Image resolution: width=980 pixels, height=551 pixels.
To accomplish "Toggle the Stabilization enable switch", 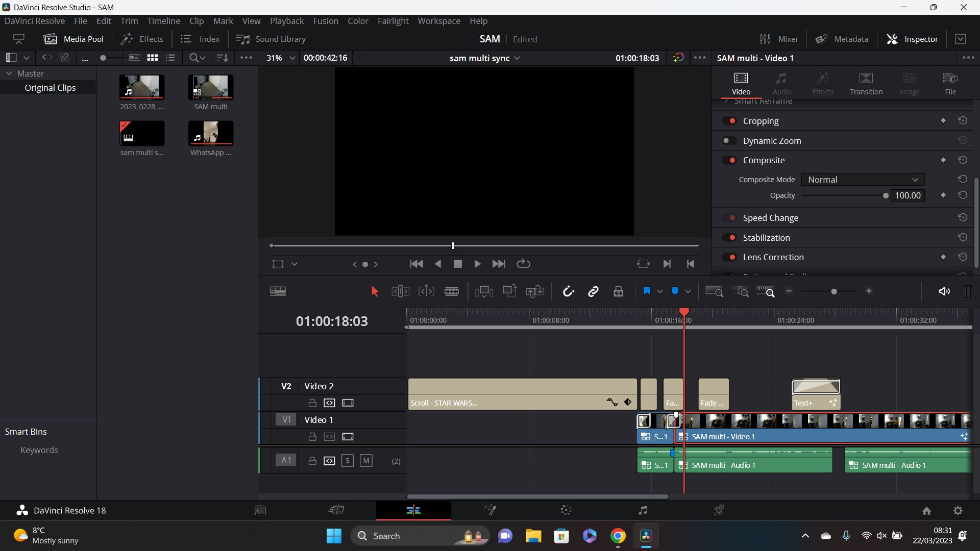I will tap(729, 238).
